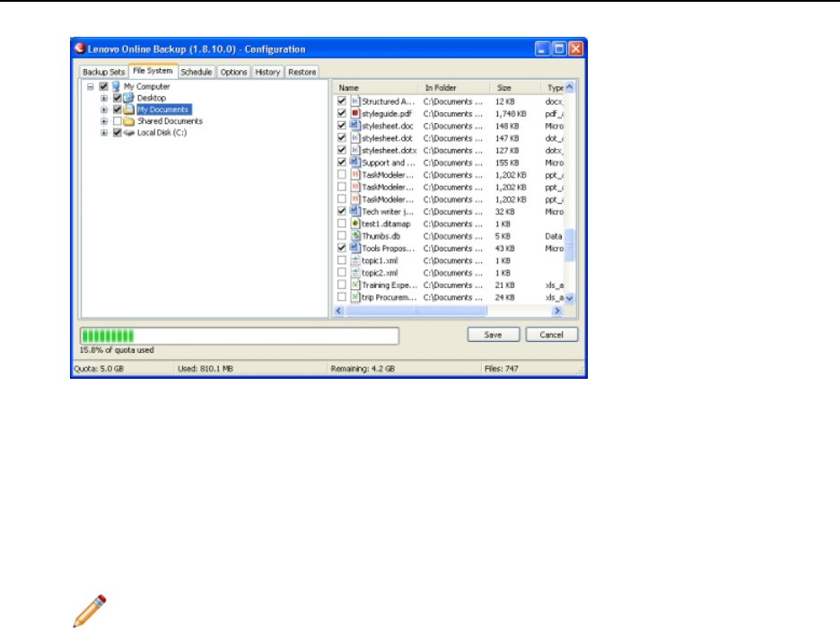Open the Backup Sets tab

[x=103, y=72]
